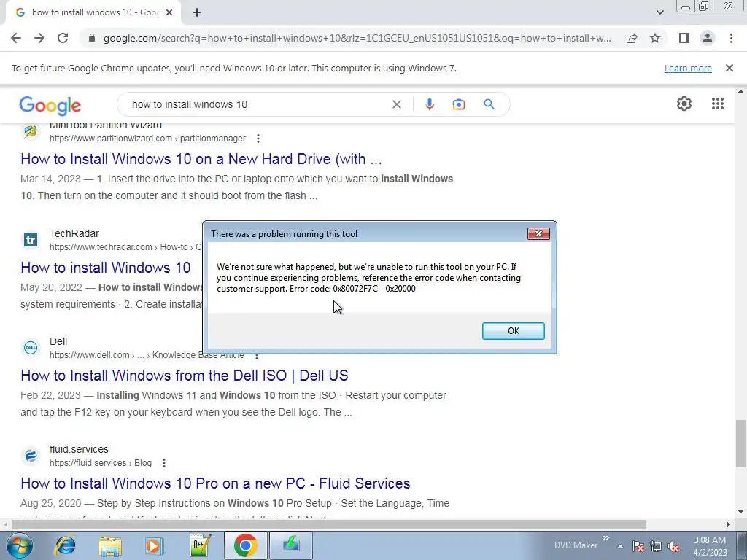The height and width of the screenshot is (560, 747).
Task: Dismiss the Chrome update notification bar
Action: coord(729,68)
